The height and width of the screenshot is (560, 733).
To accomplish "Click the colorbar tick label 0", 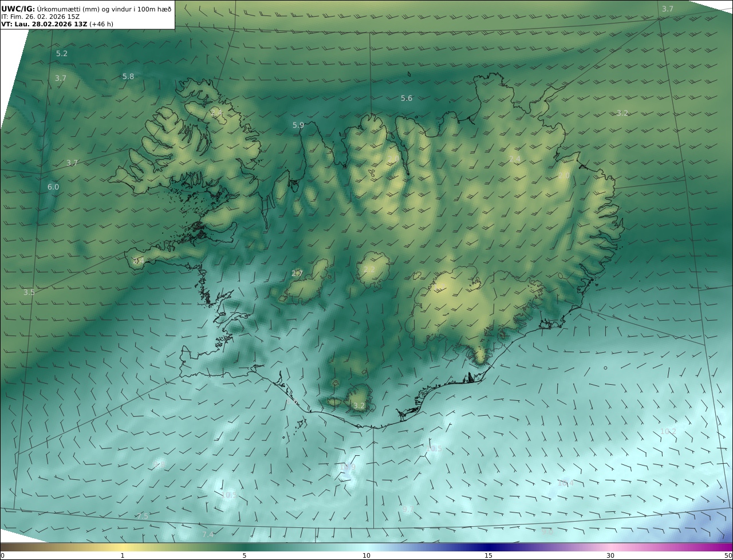I will (x=2, y=555).
